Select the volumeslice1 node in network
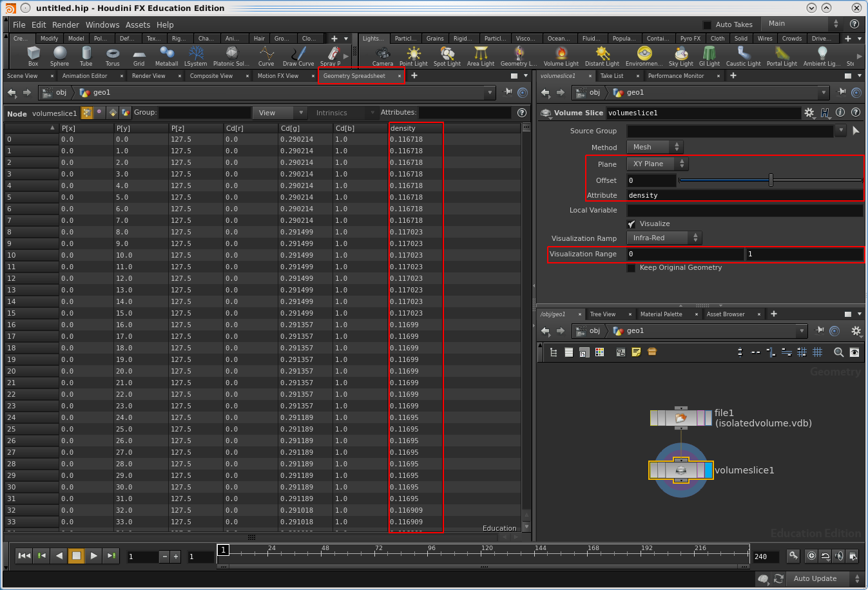Image resolution: width=868 pixels, height=590 pixels. [x=680, y=470]
